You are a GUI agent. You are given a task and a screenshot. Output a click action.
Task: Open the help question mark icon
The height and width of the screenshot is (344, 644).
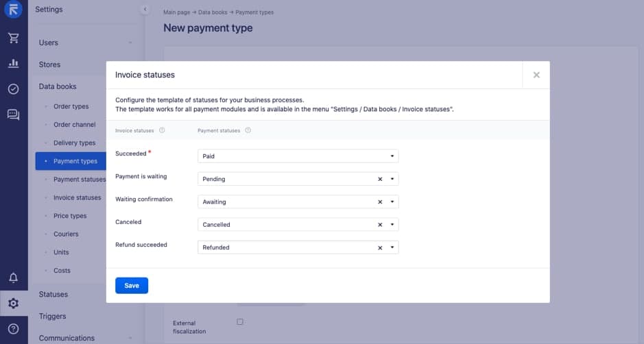14,329
